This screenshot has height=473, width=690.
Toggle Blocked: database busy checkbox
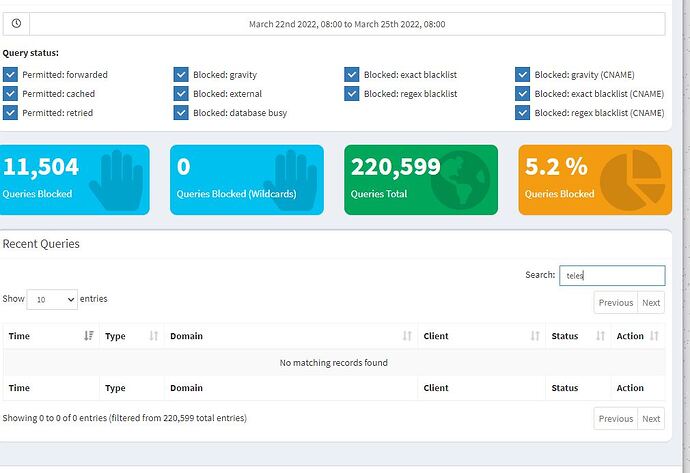click(x=181, y=113)
